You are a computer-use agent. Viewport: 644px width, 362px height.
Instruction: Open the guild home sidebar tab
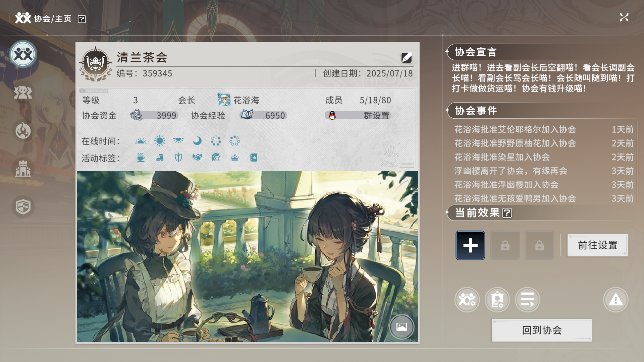click(23, 54)
